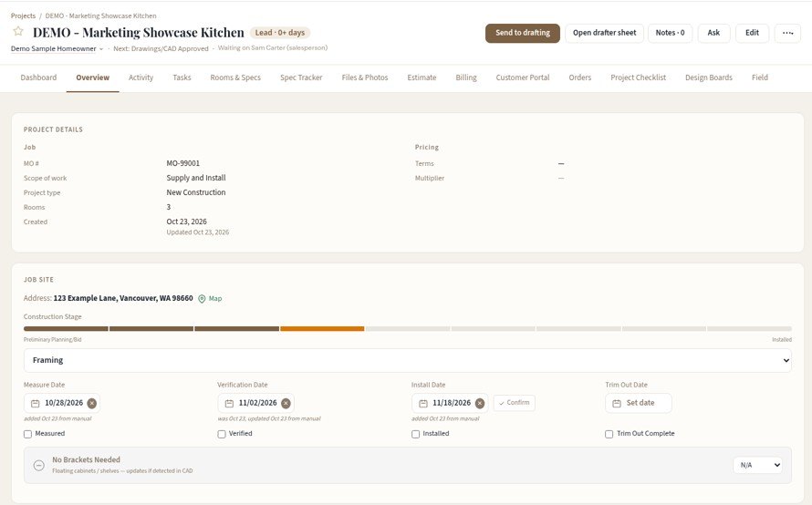Click the Supply and Install value

click(x=196, y=178)
